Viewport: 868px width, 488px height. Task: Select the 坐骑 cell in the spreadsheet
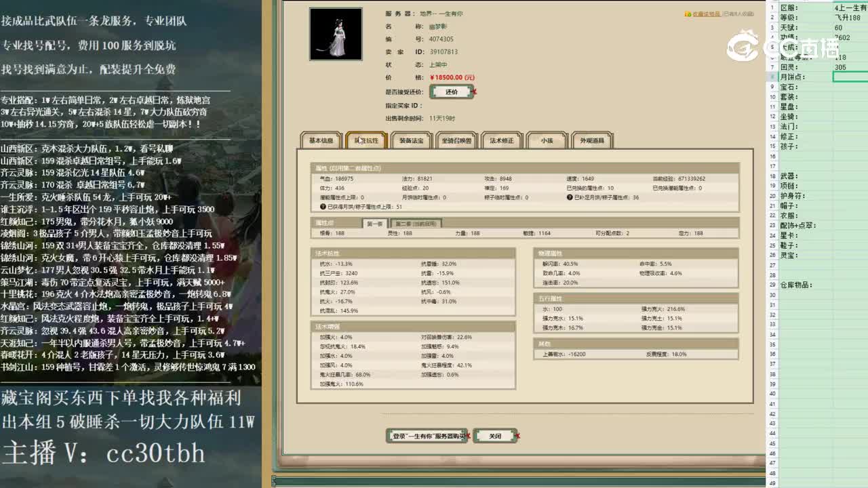806,117
